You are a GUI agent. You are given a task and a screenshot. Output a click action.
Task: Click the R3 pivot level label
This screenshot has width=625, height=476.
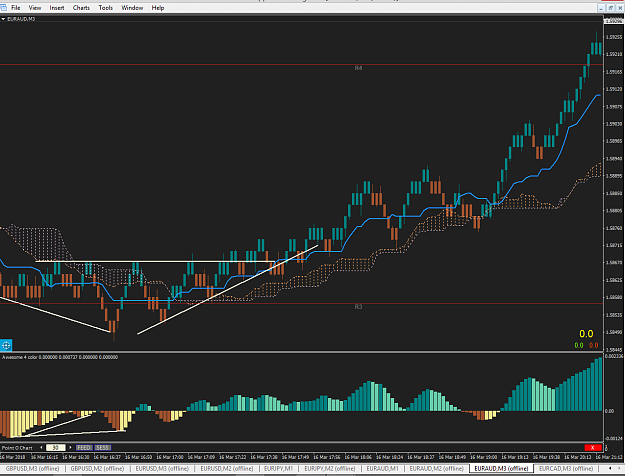coord(358,307)
